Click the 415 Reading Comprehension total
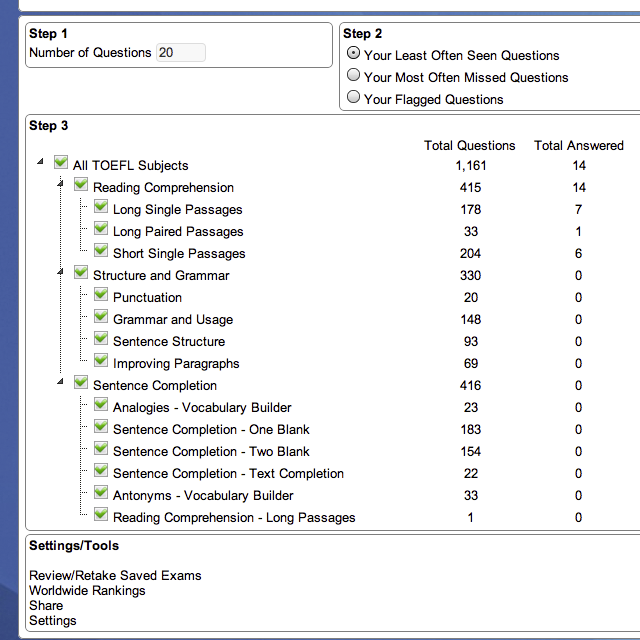 471,188
